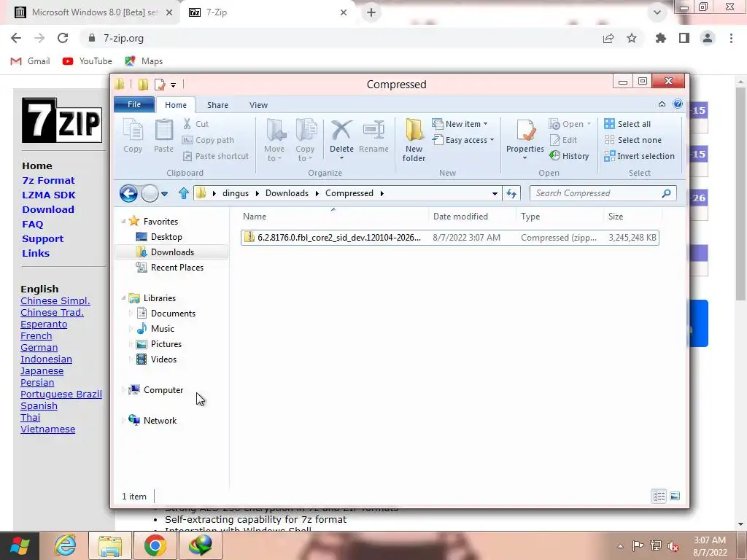Collapse the Favorites tree node

coord(123,222)
